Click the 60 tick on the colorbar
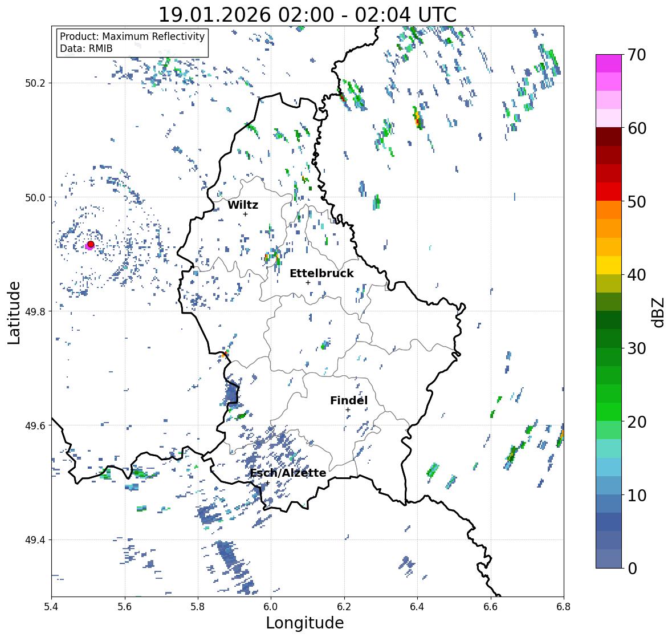Viewport: 672px width, 637px height. click(x=637, y=128)
